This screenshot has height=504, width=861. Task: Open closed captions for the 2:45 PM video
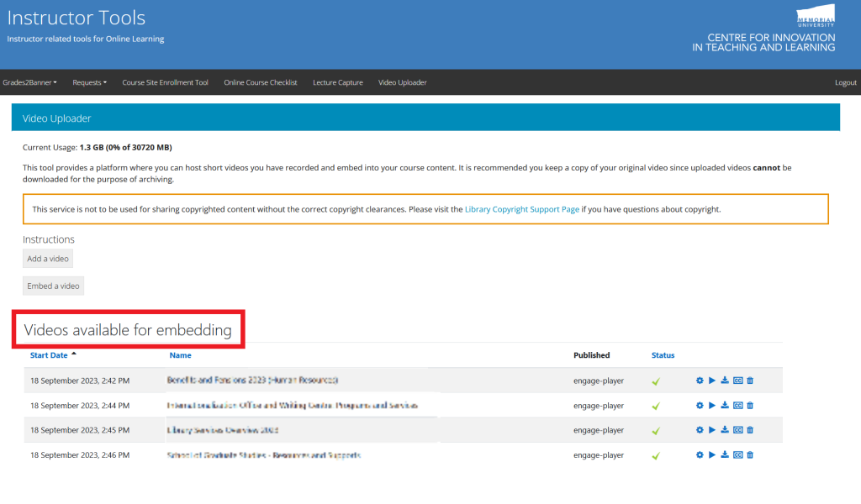coord(738,430)
